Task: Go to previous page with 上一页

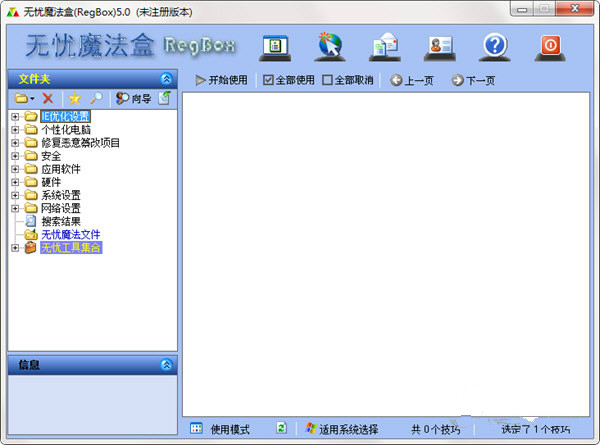Action: click(412, 80)
